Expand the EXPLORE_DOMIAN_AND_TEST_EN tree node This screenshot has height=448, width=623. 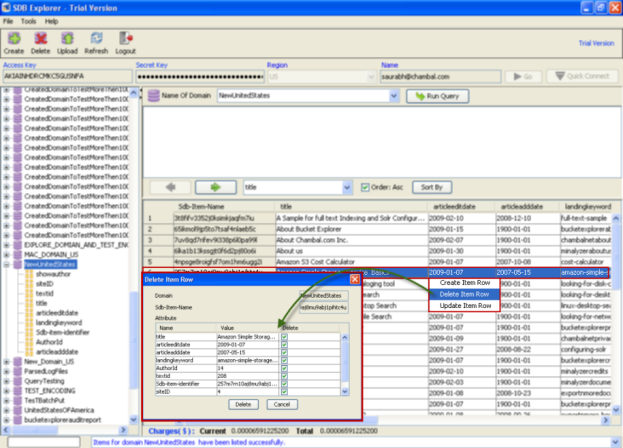tap(7, 245)
